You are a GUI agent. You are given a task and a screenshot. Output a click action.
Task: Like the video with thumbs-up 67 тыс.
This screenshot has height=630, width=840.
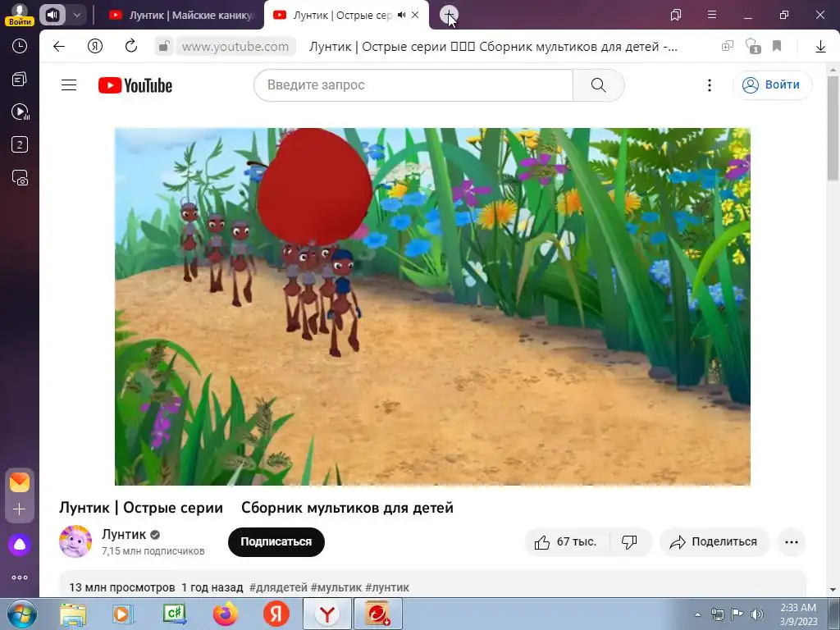(565, 542)
